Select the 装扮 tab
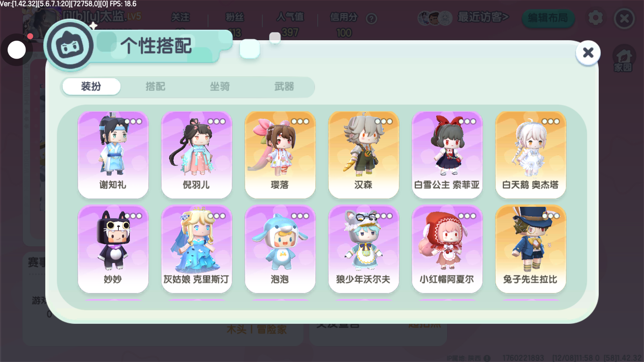The width and height of the screenshot is (644, 362). (91, 86)
